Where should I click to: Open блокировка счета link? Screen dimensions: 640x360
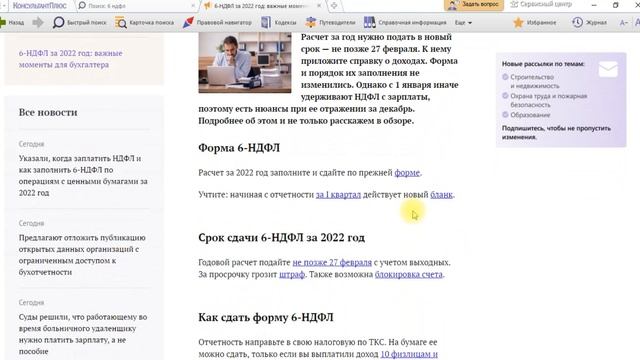[409, 274]
